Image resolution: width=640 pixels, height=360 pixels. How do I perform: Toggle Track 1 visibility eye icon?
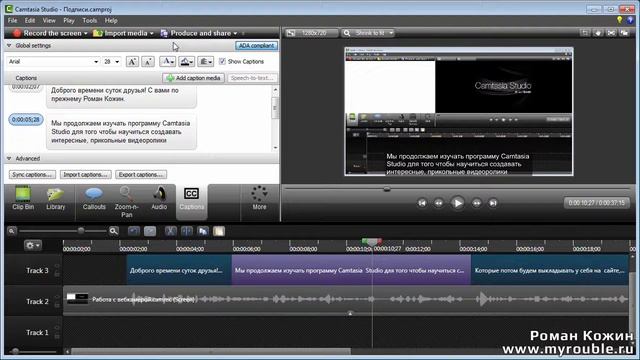click(57, 328)
